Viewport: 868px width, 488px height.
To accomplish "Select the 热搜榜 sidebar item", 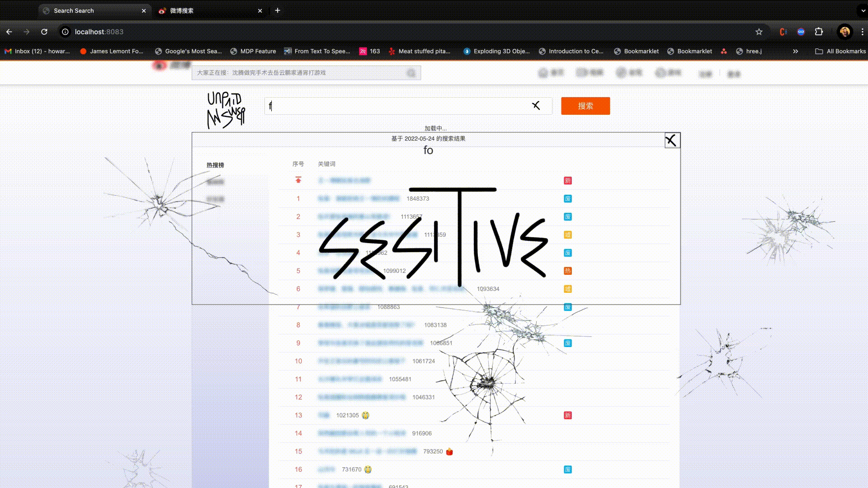I will click(215, 165).
